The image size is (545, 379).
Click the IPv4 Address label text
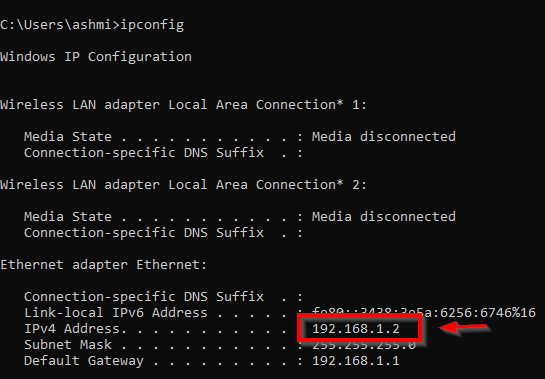[72, 329]
